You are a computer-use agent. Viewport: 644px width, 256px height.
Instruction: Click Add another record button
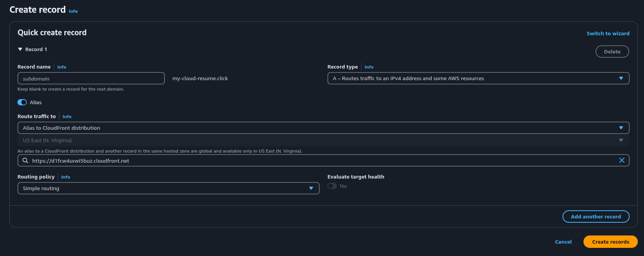coord(596,216)
